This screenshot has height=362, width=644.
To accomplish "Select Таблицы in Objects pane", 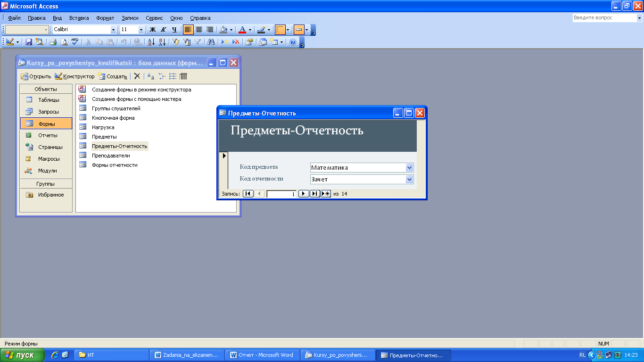I will [x=46, y=100].
